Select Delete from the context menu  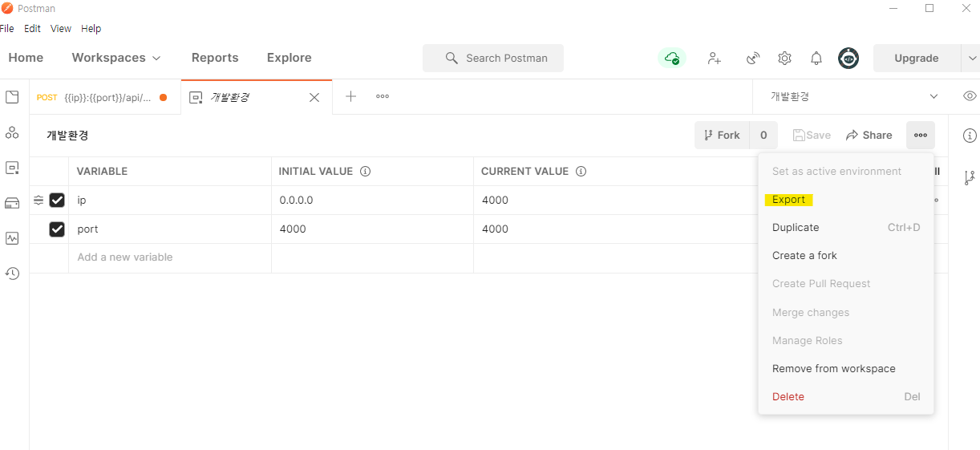846,397
